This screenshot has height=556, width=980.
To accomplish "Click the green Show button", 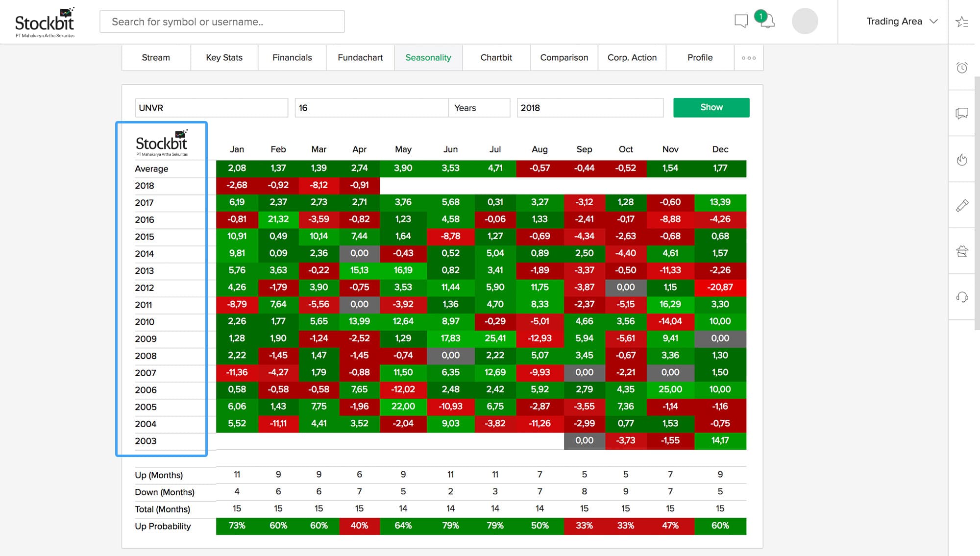I will click(711, 107).
